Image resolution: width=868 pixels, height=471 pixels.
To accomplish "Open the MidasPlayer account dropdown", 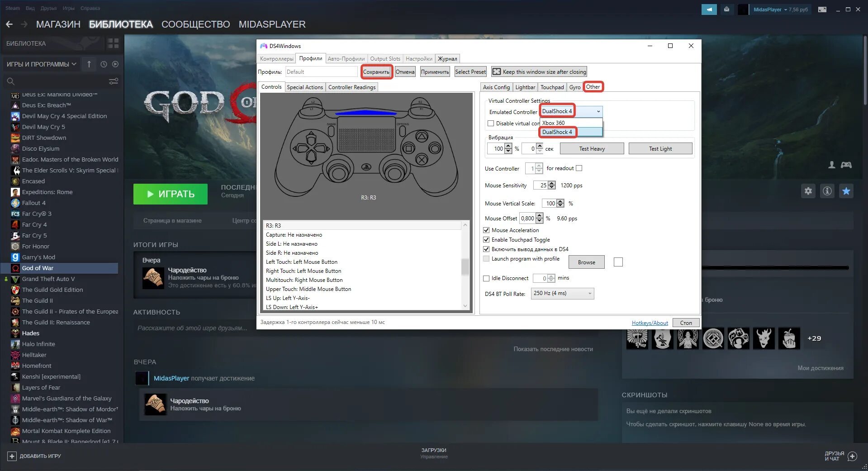I will [x=781, y=10].
